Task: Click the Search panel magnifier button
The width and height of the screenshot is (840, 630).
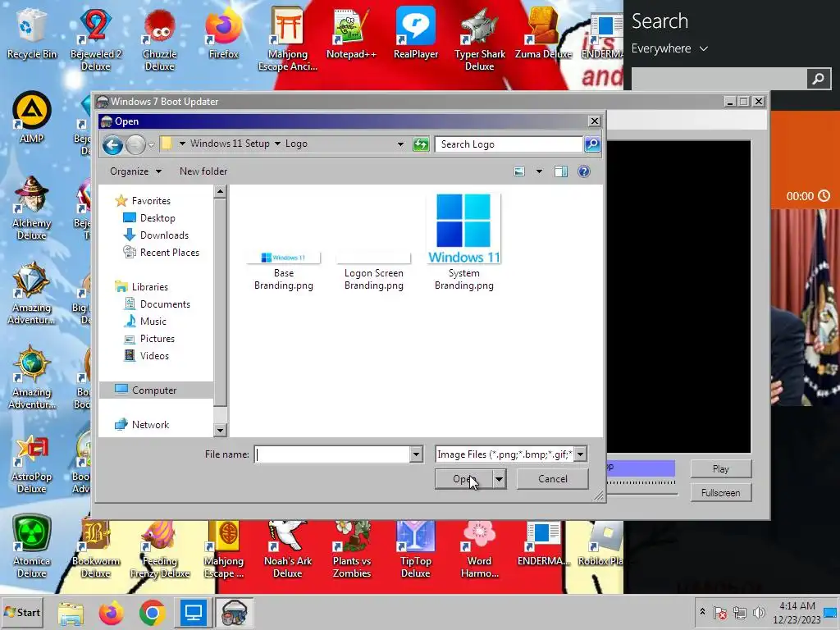Action: 819,79
